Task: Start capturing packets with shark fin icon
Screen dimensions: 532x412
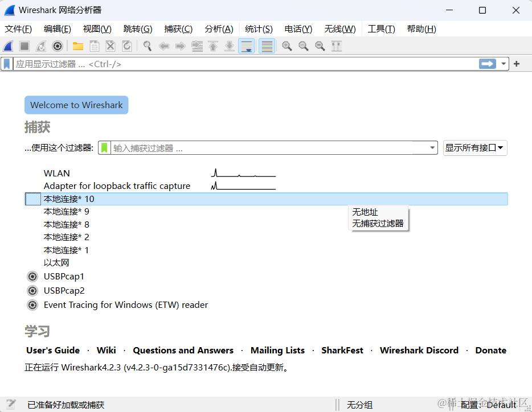Action: click(8, 46)
